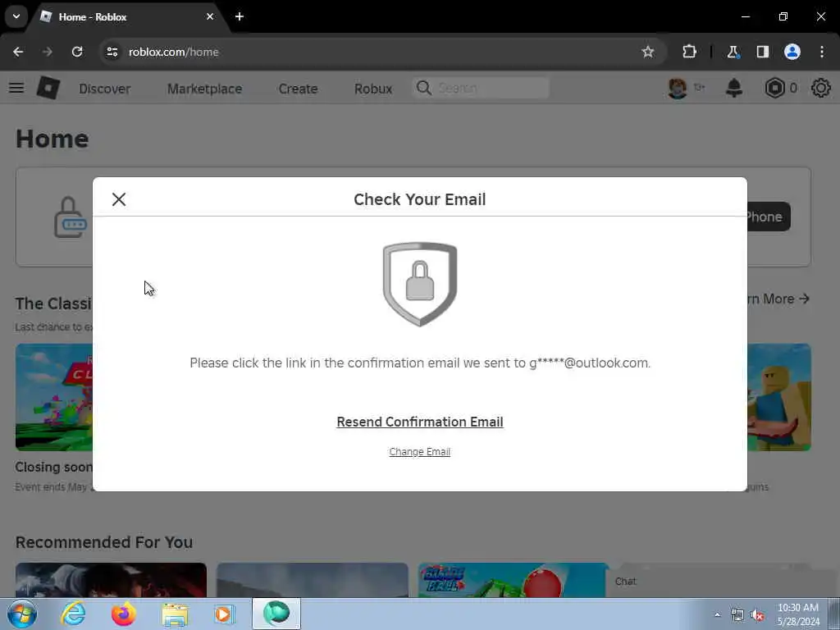Open the Marketplace page
The height and width of the screenshot is (630, 840).
204,89
